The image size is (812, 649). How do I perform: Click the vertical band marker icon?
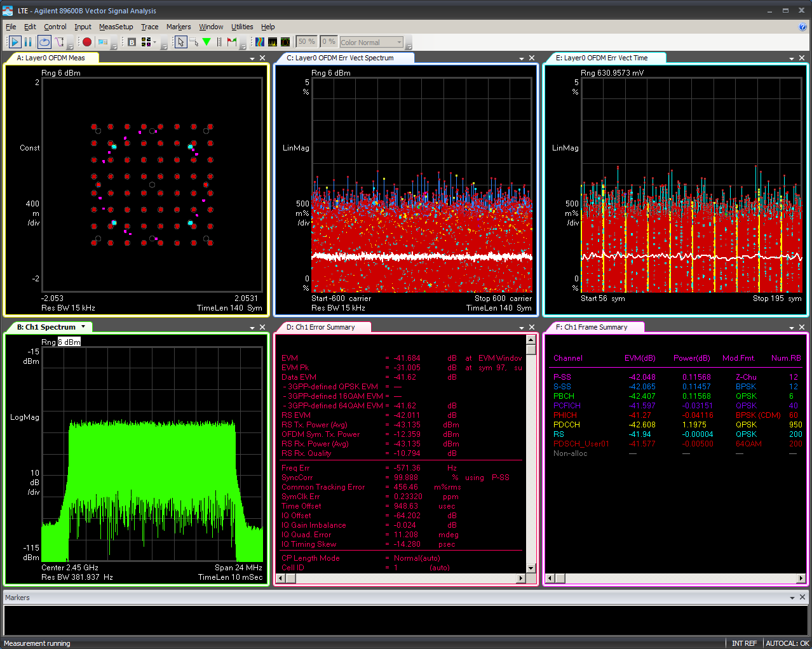[x=219, y=42]
